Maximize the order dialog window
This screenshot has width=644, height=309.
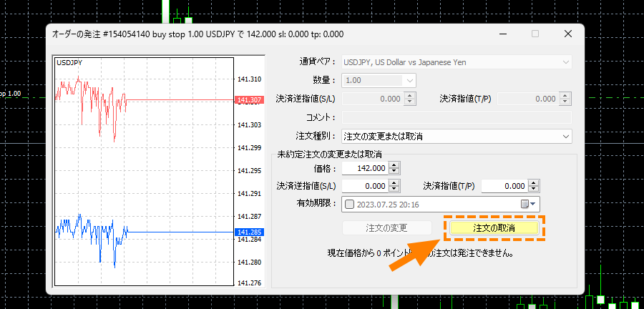(535, 34)
